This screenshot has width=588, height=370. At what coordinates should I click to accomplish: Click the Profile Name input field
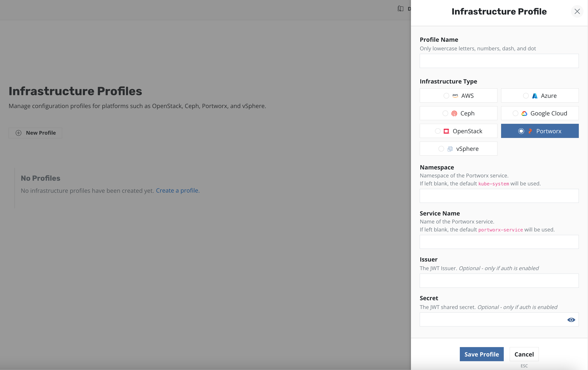point(499,61)
